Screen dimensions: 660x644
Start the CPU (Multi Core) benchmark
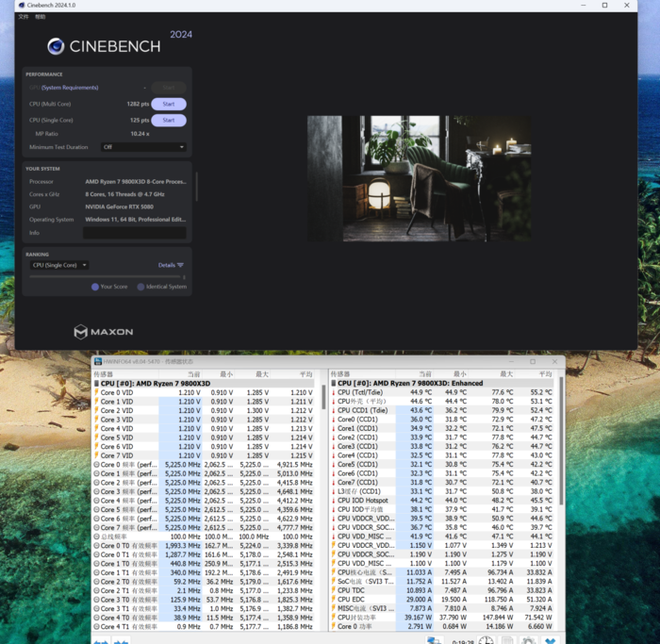169,104
